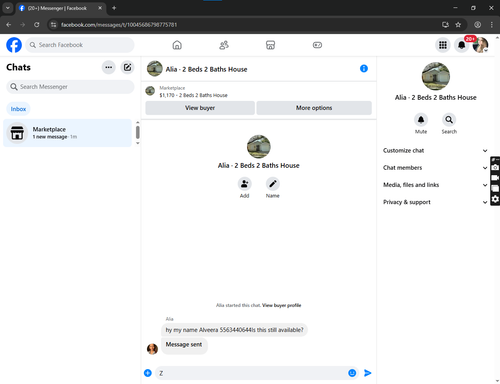The image size is (500, 384).
Task: Click the message 'hy my name Alveera'
Action: pyautogui.click(x=234, y=330)
